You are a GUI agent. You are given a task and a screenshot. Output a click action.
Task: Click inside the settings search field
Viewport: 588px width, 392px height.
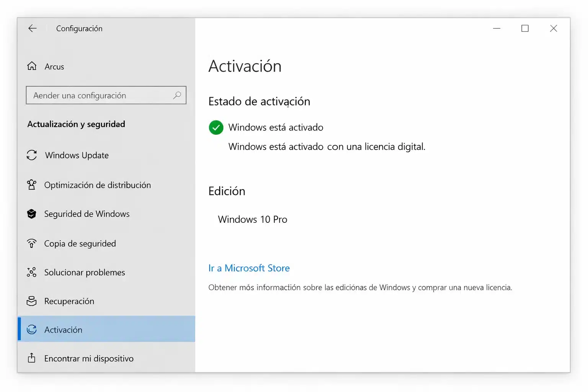pyautogui.click(x=96, y=95)
